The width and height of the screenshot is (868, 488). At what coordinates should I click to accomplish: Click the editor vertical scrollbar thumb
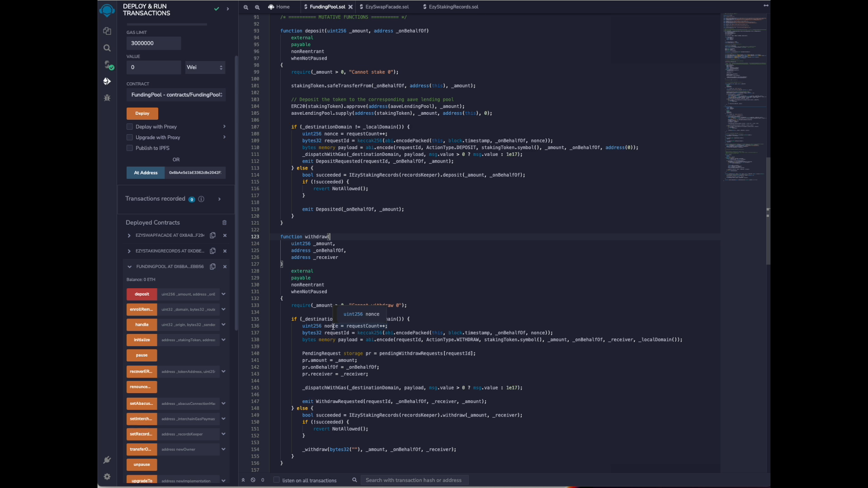click(x=768, y=211)
